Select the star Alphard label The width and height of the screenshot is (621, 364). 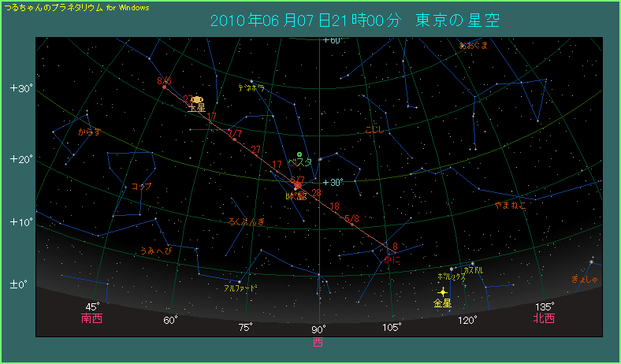click(239, 288)
